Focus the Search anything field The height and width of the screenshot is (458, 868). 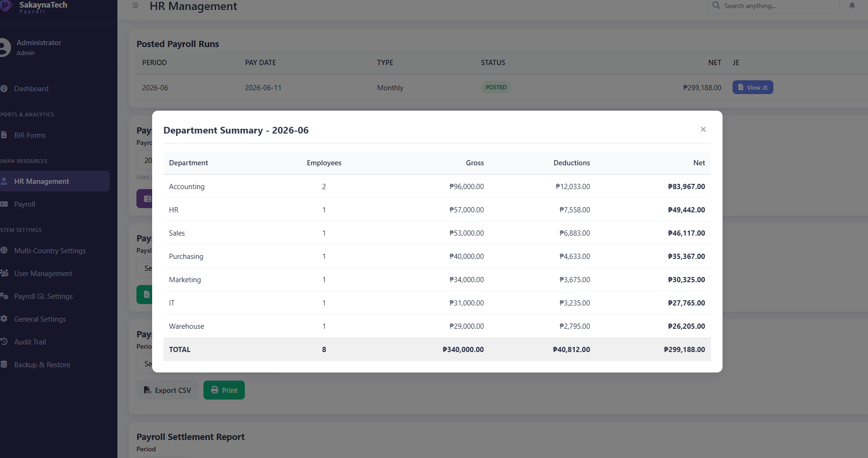pos(773,6)
